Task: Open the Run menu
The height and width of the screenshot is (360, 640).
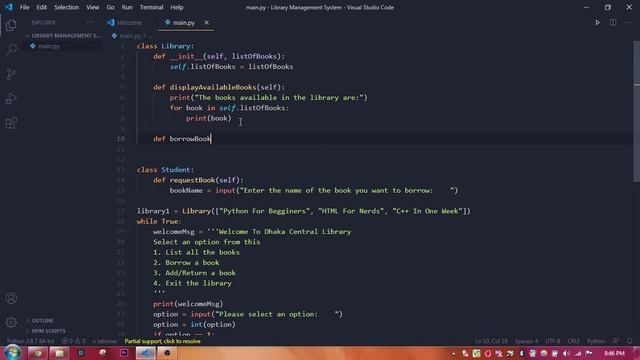Action: pyautogui.click(x=127, y=7)
